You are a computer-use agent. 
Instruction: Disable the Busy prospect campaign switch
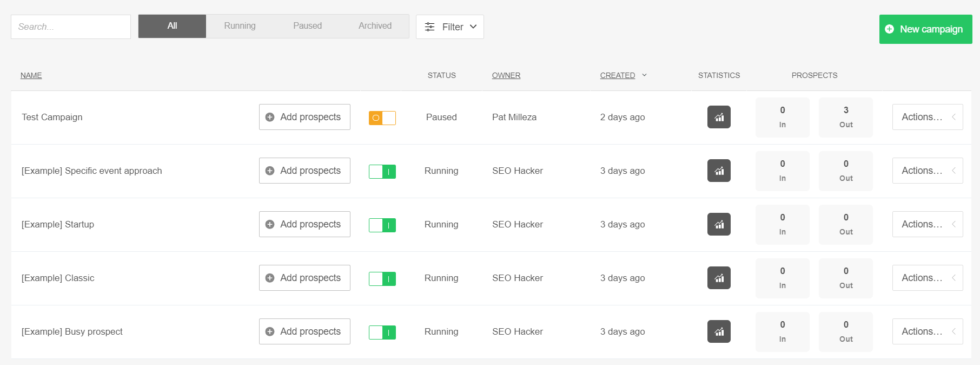coord(382,332)
